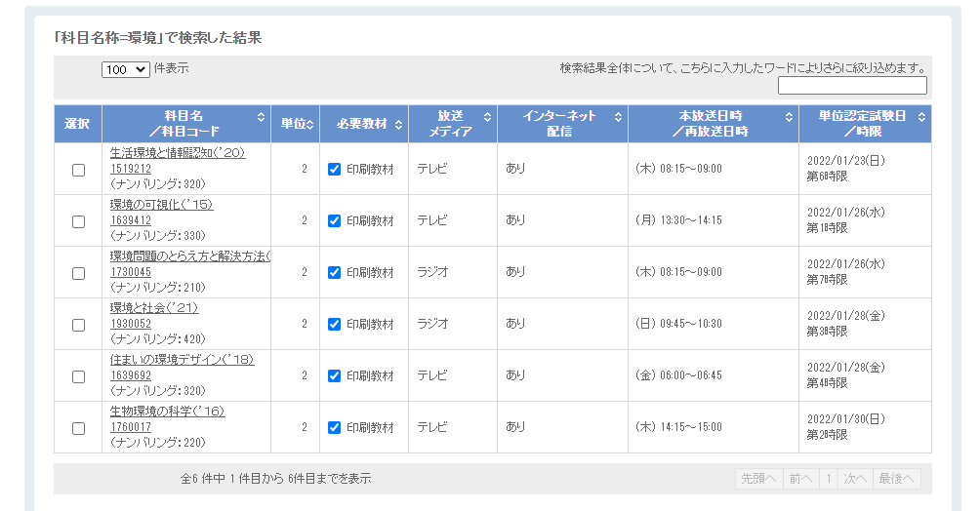Open 住まいの環境デザイン('18) course link
This screenshot has height=511, width=980.
pyautogui.click(x=182, y=360)
